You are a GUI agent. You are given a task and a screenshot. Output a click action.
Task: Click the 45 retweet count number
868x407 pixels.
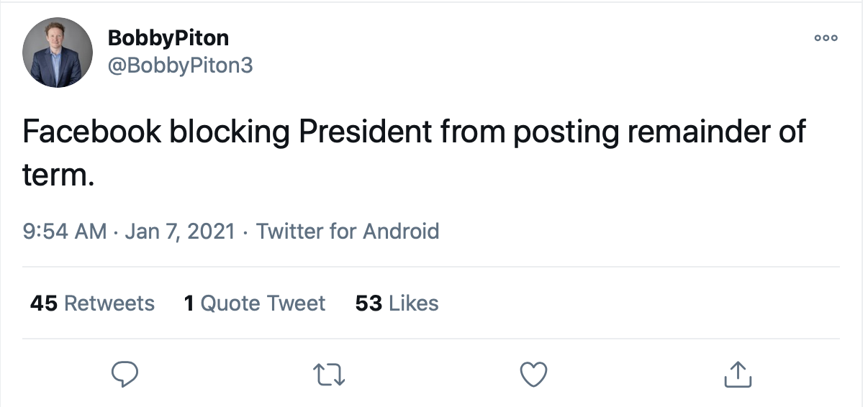43,303
